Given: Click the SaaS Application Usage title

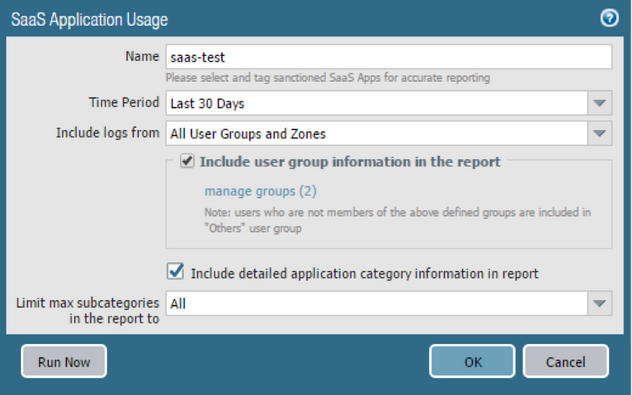Looking at the screenshot, I should pos(89,20).
